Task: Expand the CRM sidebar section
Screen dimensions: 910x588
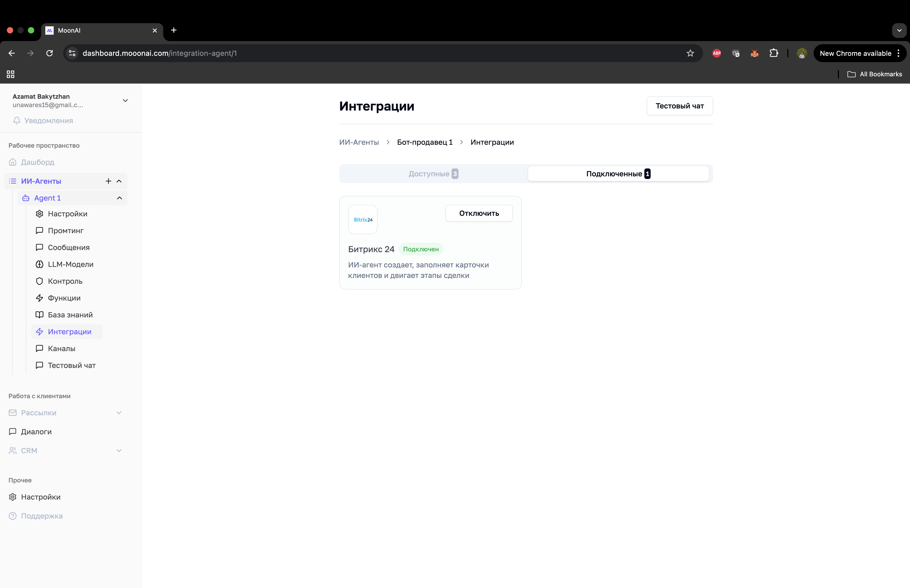Action: click(x=119, y=451)
